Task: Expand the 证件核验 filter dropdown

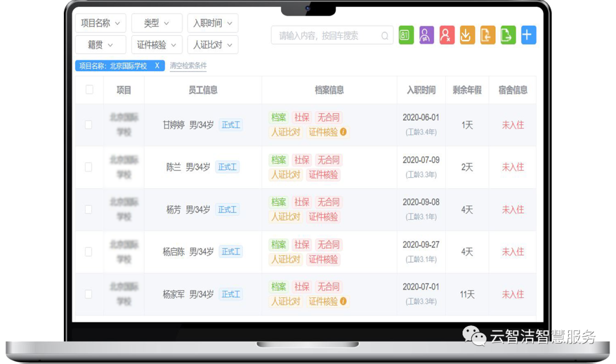Action: [x=156, y=45]
